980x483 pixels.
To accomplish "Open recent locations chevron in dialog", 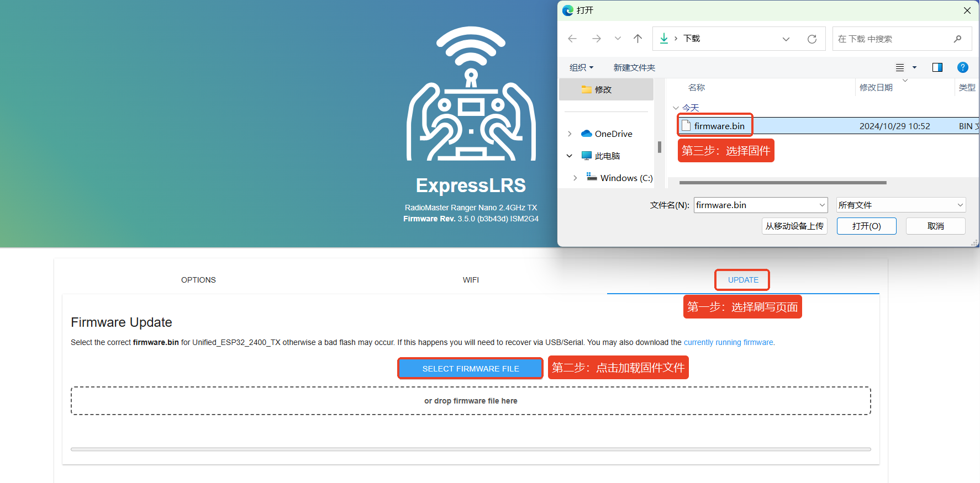I will [618, 39].
